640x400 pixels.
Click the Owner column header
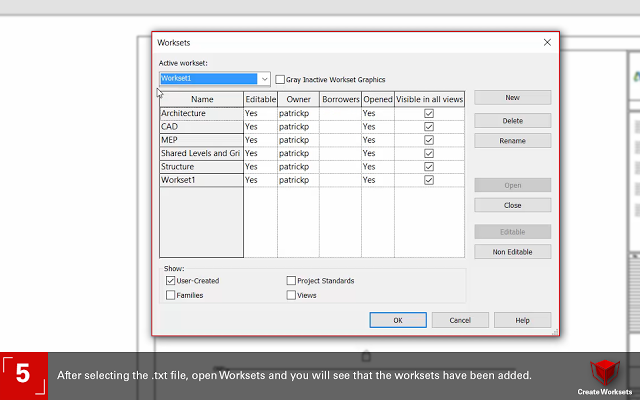pos(299,99)
